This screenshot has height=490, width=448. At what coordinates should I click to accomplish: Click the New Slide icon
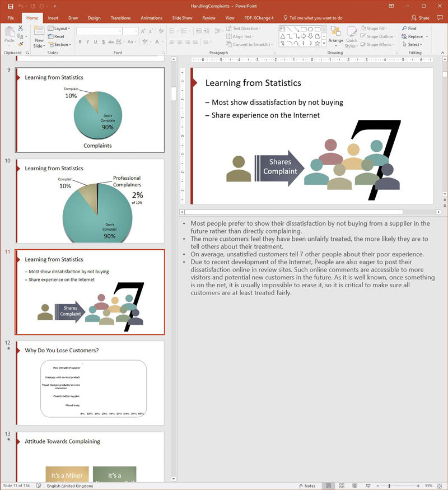coord(39,31)
